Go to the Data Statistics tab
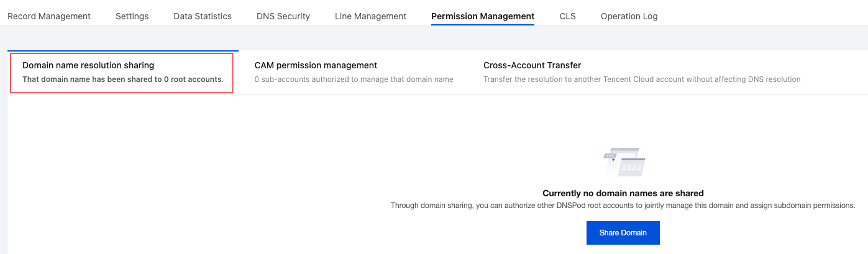This screenshot has height=254, width=868. (203, 16)
